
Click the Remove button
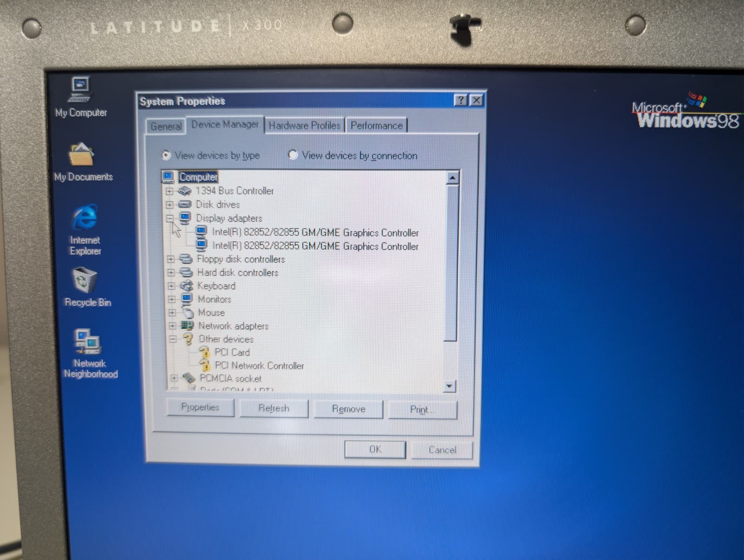[x=348, y=409]
